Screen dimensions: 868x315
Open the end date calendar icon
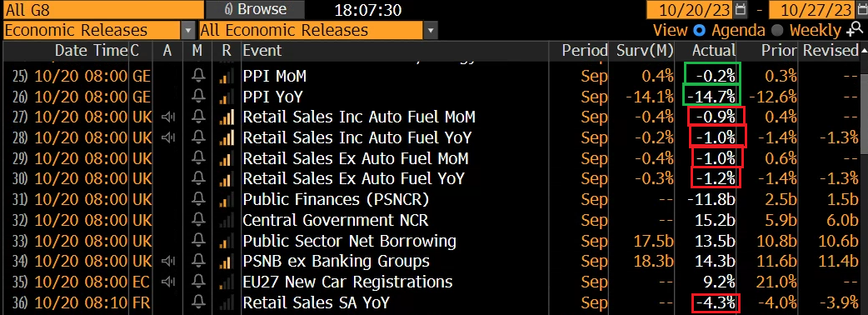[860, 10]
